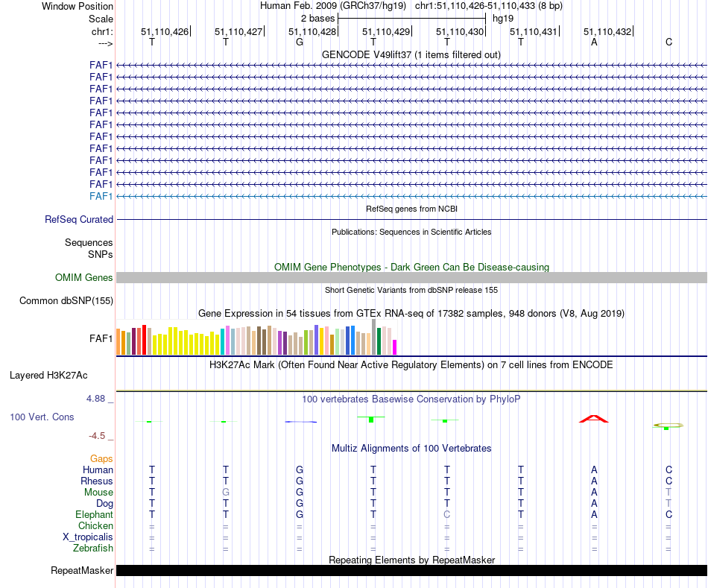Click the light-blue FAF1 transcript label

[101, 196]
